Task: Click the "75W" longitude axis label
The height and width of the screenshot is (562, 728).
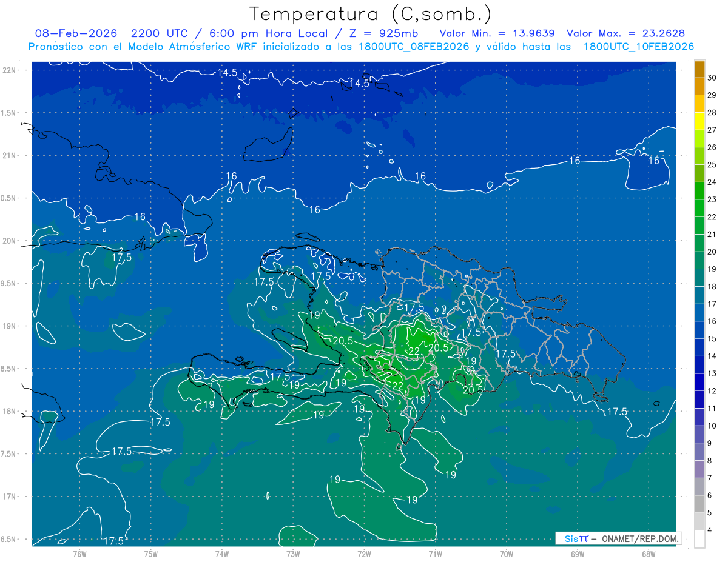Action: tap(151, 554)
